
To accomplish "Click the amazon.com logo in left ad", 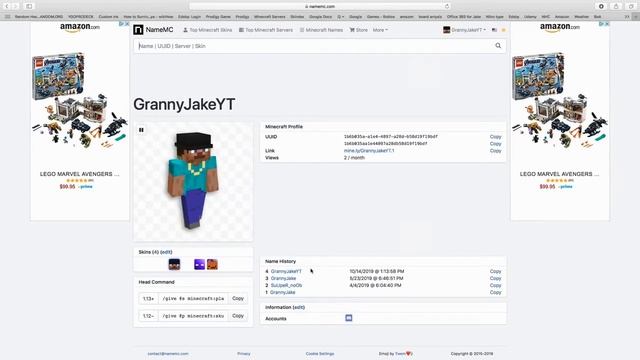I will (x=80, y=27).
